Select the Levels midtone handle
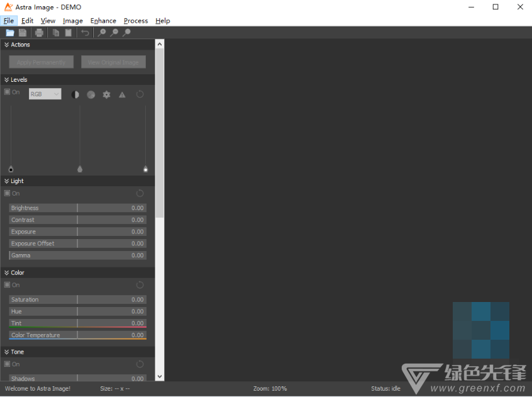Image resolution: width=532 pixels, height=397 pixels. [80, 169]
